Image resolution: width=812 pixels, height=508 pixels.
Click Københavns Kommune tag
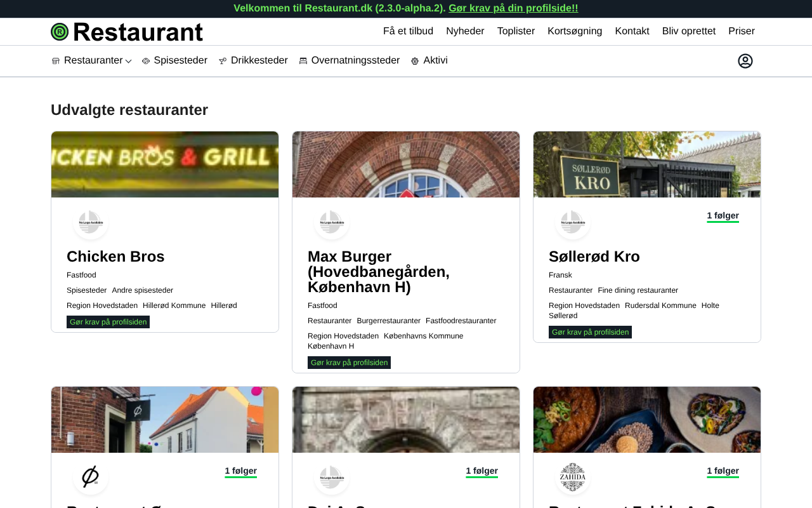[x=424, y=336]
